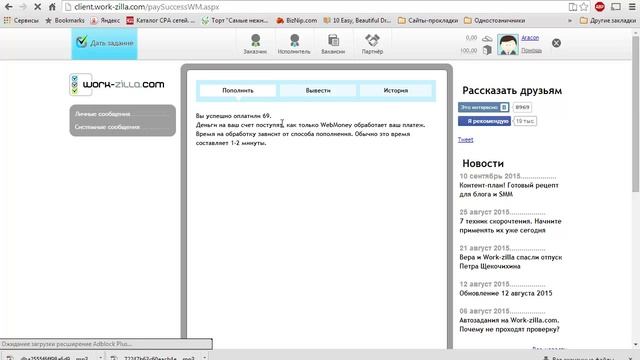640x360 pixels.
Task: Open the Заказчик section icon
Action: tap(255, 44)
